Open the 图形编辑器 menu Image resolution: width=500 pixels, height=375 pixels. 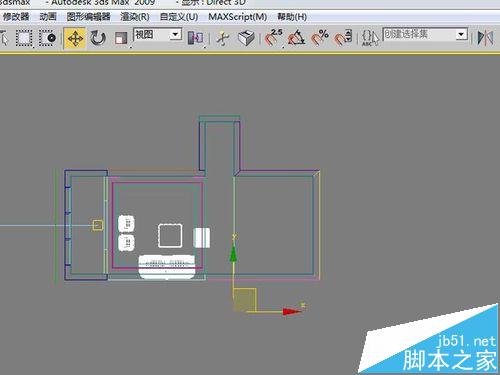pyautogui.click(x=88, y=17)
